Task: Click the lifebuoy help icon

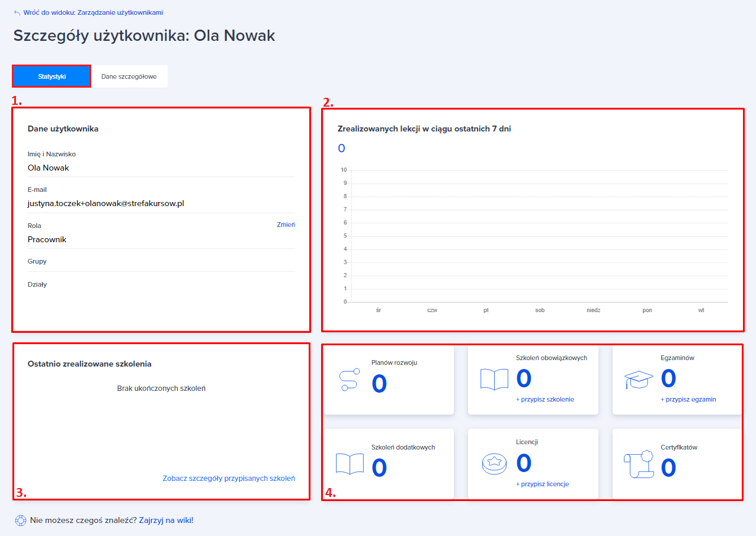Action: [x=20, y=521]
